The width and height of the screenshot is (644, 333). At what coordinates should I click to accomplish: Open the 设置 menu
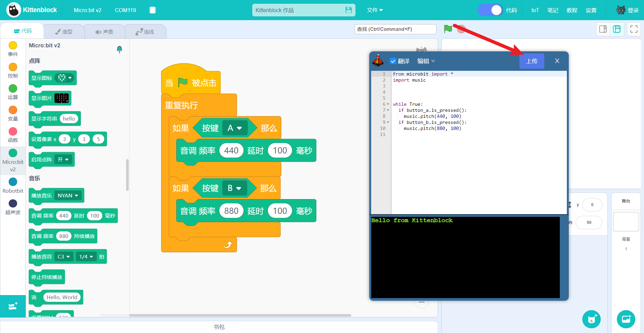pyautogui.click(x=591, y=10)
